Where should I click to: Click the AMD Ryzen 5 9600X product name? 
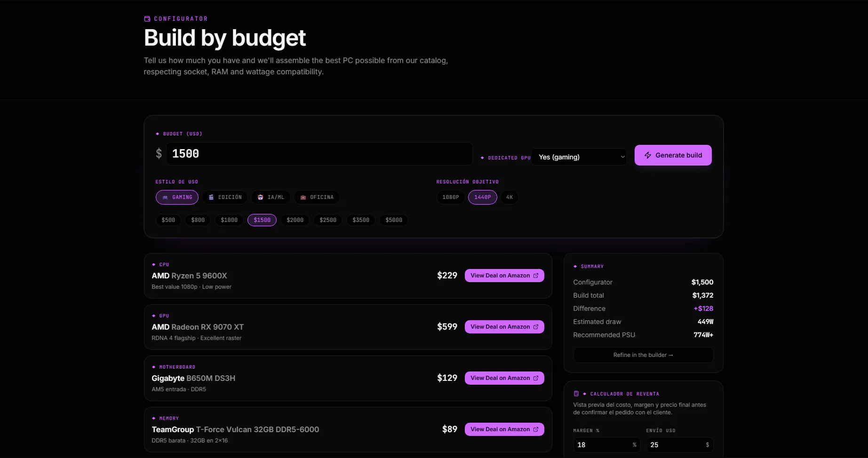(189, 276)
